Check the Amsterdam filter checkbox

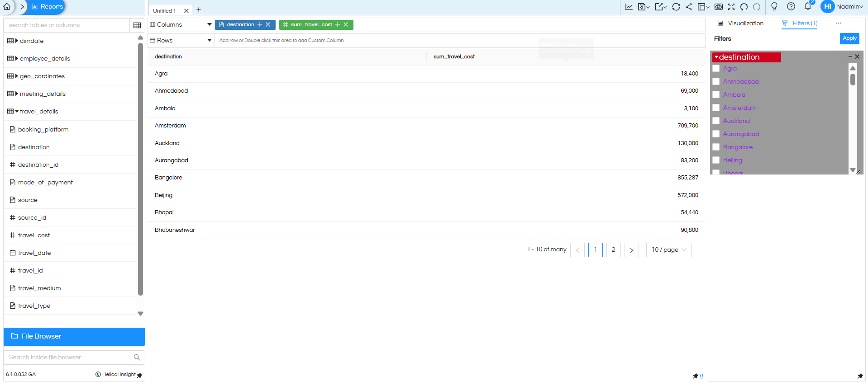(x=716, y=108)
